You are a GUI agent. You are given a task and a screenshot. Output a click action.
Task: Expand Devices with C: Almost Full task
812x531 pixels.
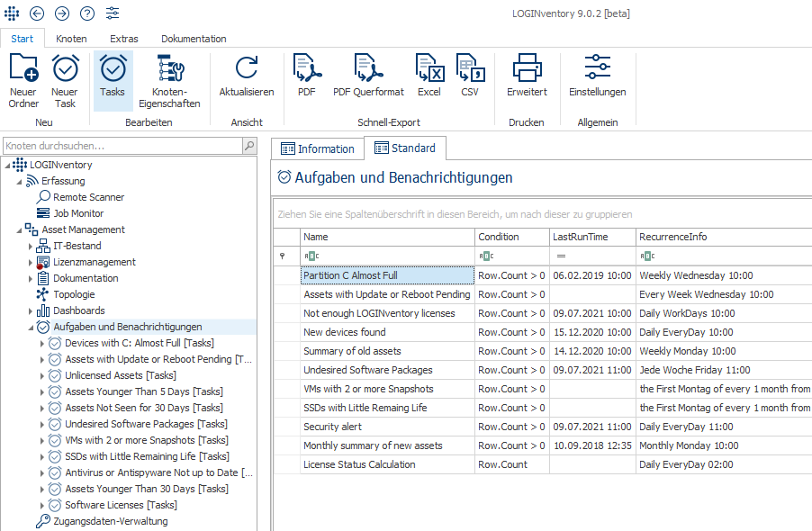tap(42, 343)
